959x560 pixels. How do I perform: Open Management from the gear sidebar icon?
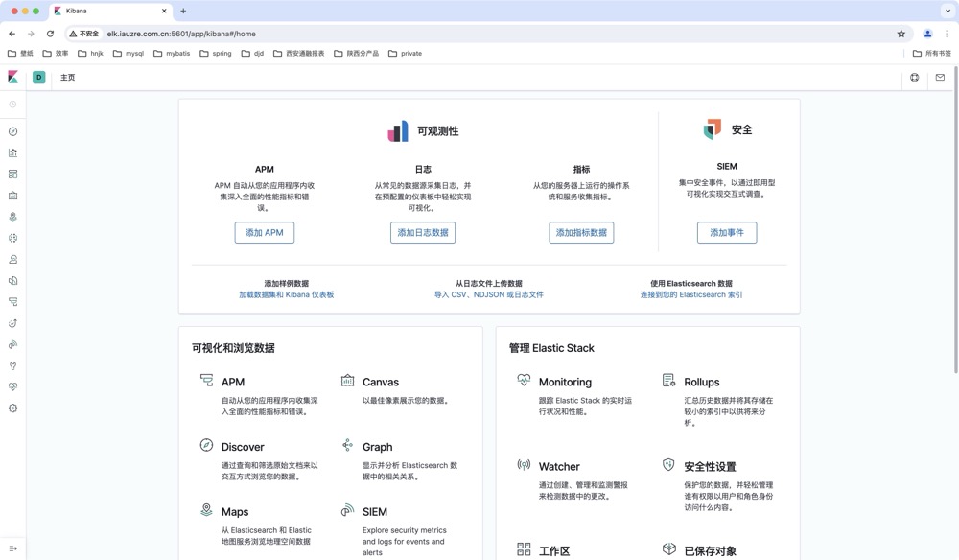click(13, 408)
